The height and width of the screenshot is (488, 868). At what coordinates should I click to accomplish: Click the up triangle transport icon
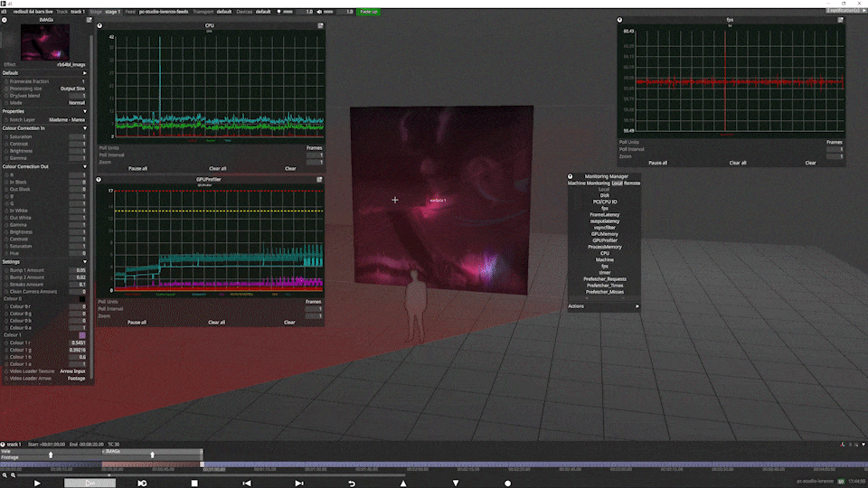coord(403,483)
